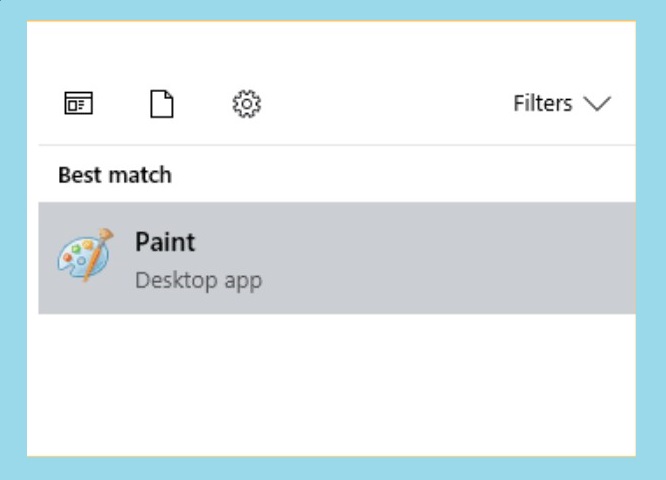666x480 pixels.
Task: Launch Paint by its bold title text
Action: [165, 242]
